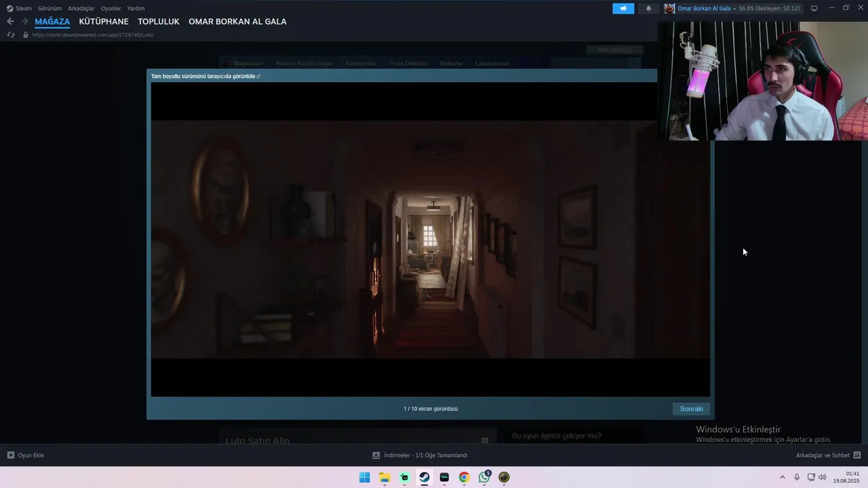Click the '1 / 10 ekran görüntüsü' counter
Viewport: 868px width, 488px height.
[431, 409]
